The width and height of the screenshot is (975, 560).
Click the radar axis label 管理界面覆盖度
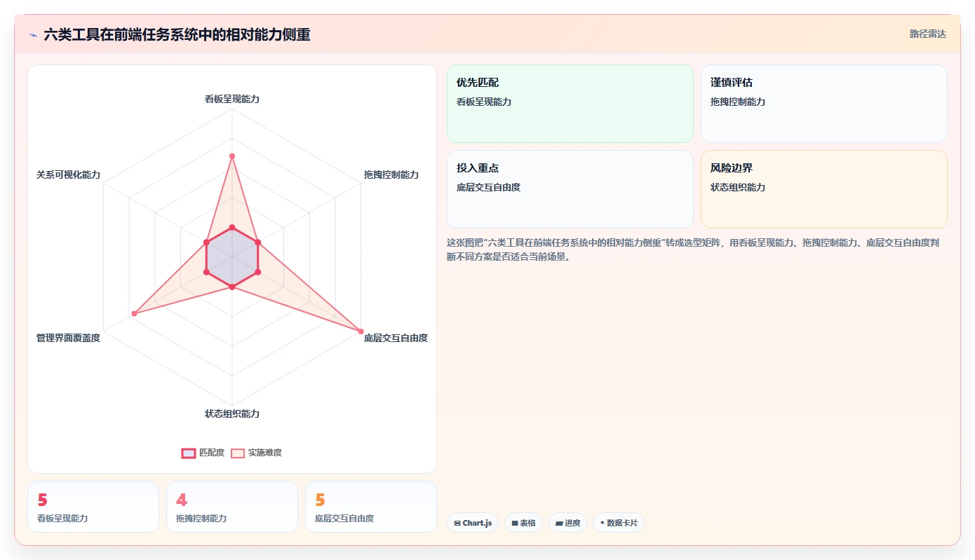point(68,338)
